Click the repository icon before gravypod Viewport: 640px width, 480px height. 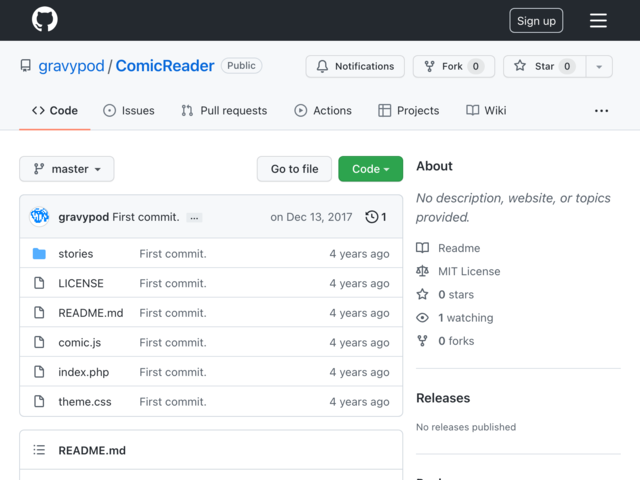(26, 66)
